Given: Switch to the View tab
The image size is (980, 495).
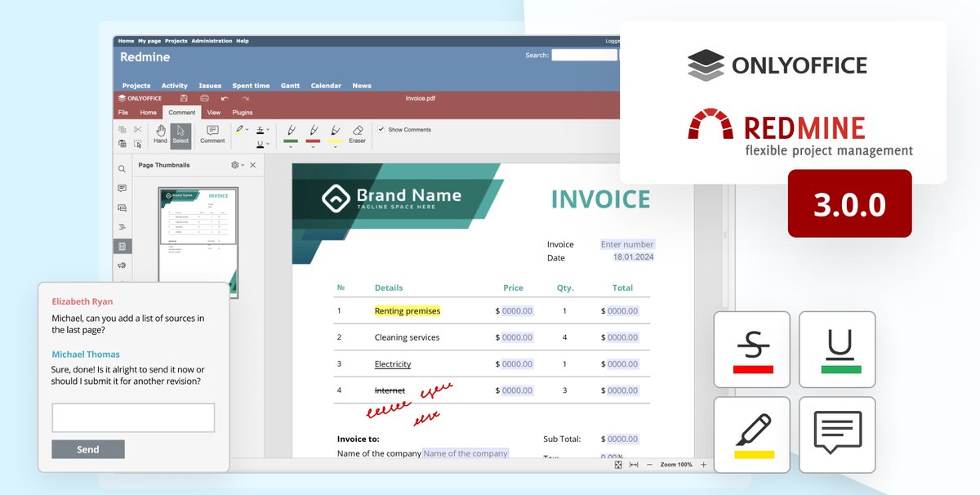Looking at the screenshot, I should pos(214,113).
